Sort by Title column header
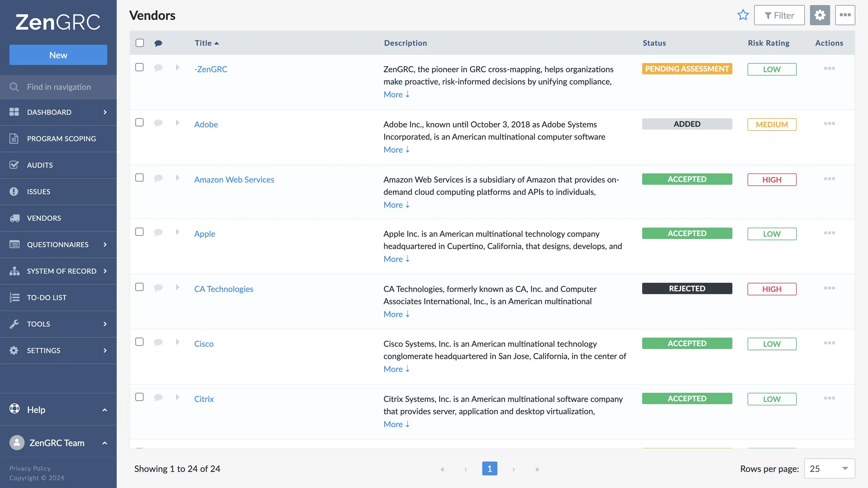 coord(207,43)
